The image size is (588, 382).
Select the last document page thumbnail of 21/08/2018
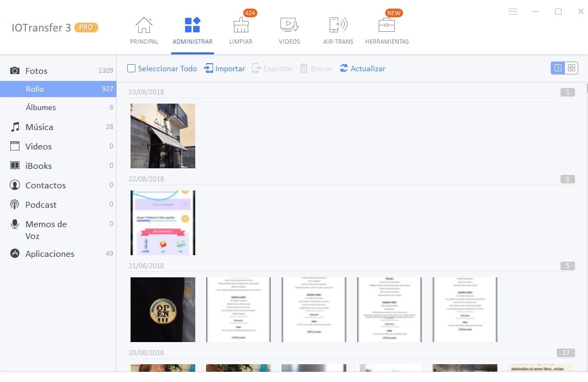[464, 310]
